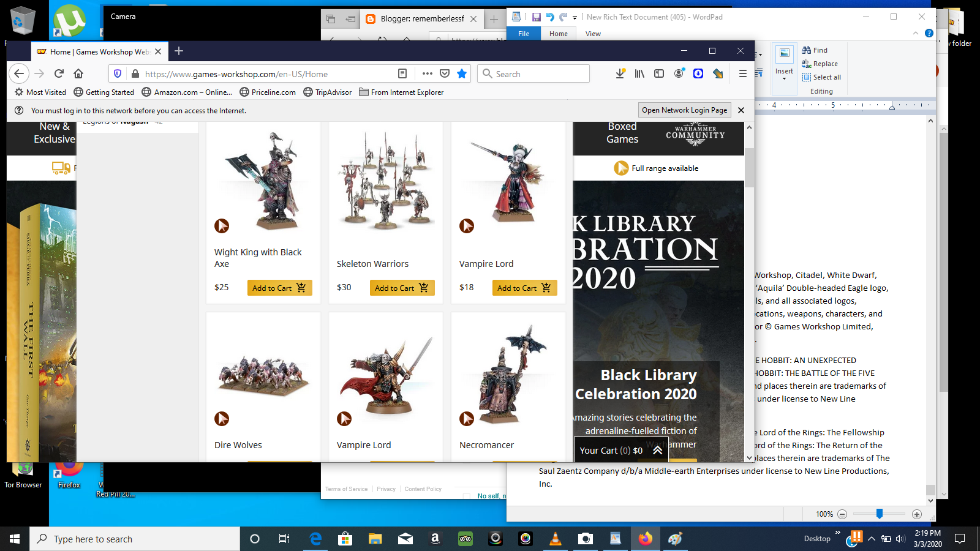View 360 spin of Dire Wolves
This screenshot has height=551, width=980.
pos(222,419)
